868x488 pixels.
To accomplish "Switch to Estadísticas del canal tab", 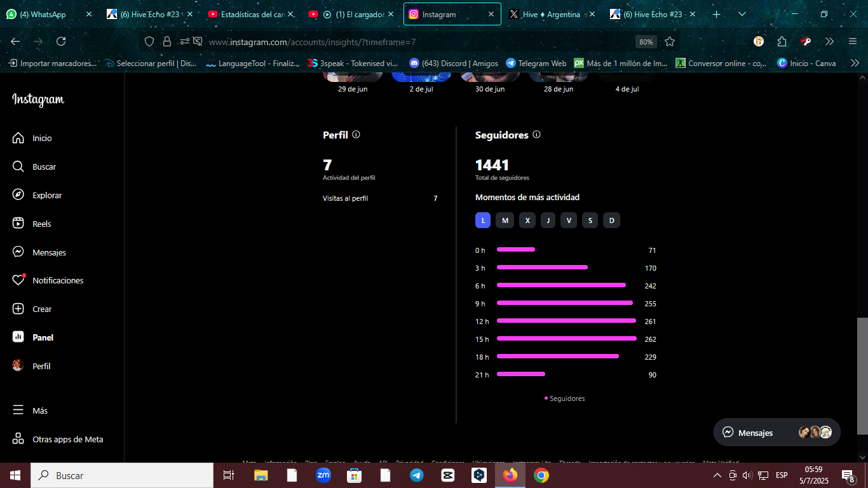I will [252, 14].
